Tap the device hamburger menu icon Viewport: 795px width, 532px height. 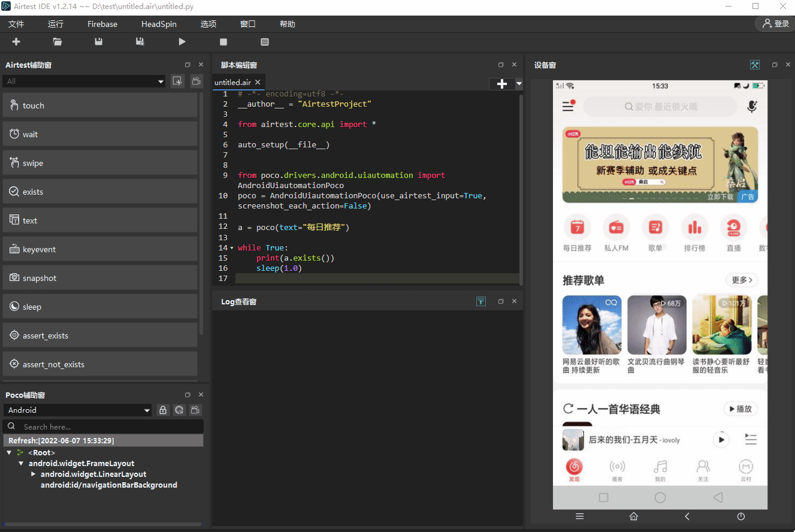[569, 106]
